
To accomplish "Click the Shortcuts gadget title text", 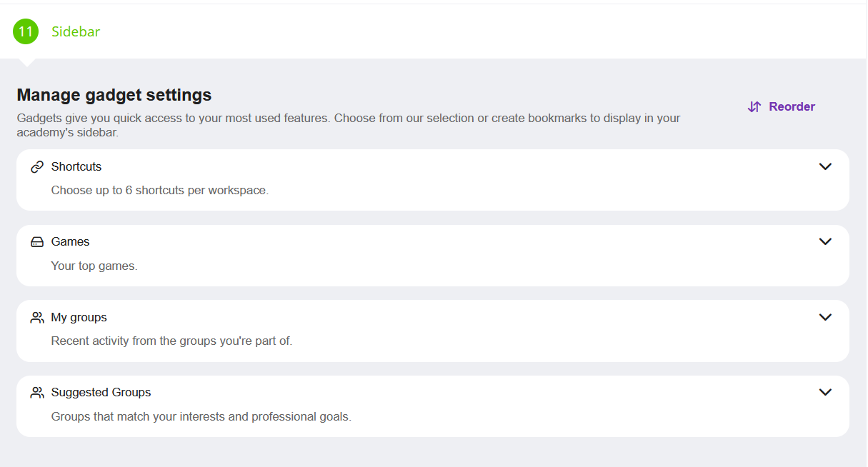I will (x=76, y=166).
